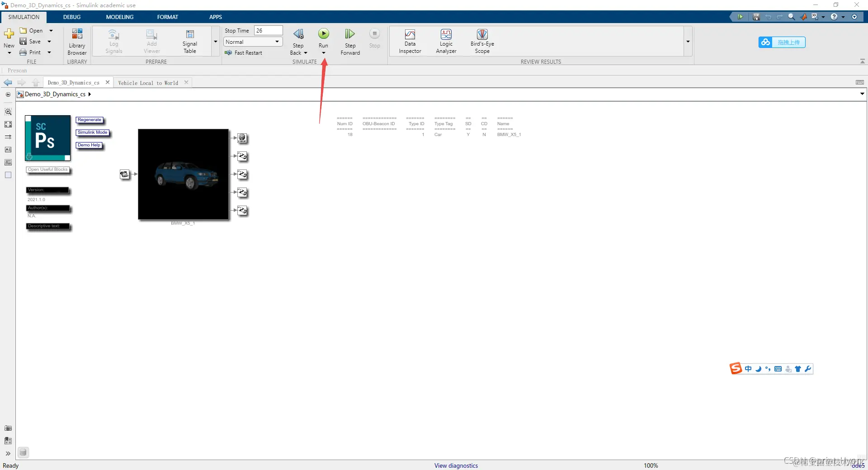Viewport: 868px width, 470px height.
Task: Click the quick access Step Forward icon
Action: click(740, 17)
